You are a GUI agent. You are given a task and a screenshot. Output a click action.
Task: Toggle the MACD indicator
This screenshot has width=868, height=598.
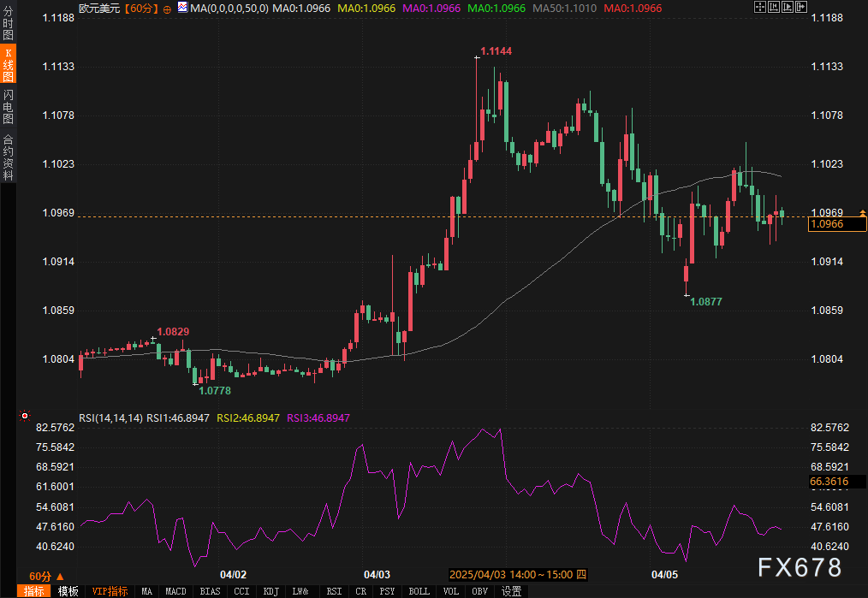(x=175, y=591)
